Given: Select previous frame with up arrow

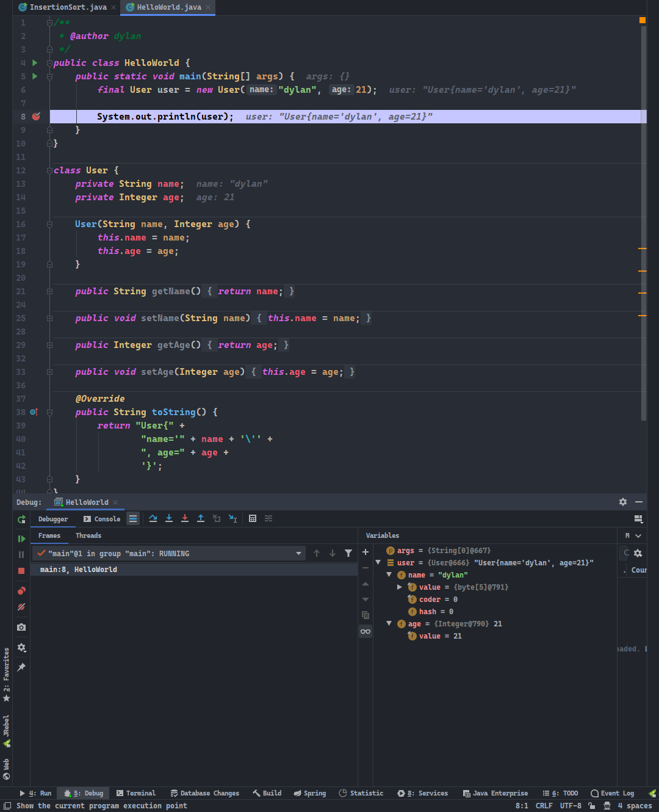Looking at the screenshot, I should point(317,553).
